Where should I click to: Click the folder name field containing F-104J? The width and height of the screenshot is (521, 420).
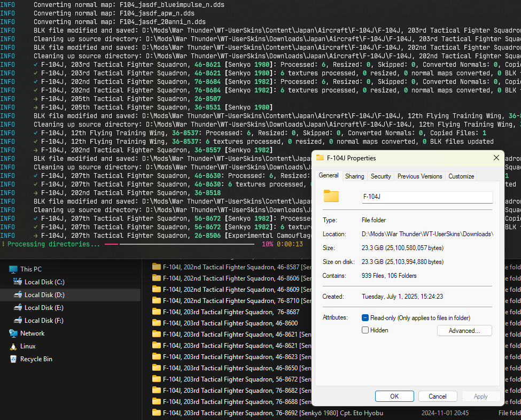click(x=427, y=197)
